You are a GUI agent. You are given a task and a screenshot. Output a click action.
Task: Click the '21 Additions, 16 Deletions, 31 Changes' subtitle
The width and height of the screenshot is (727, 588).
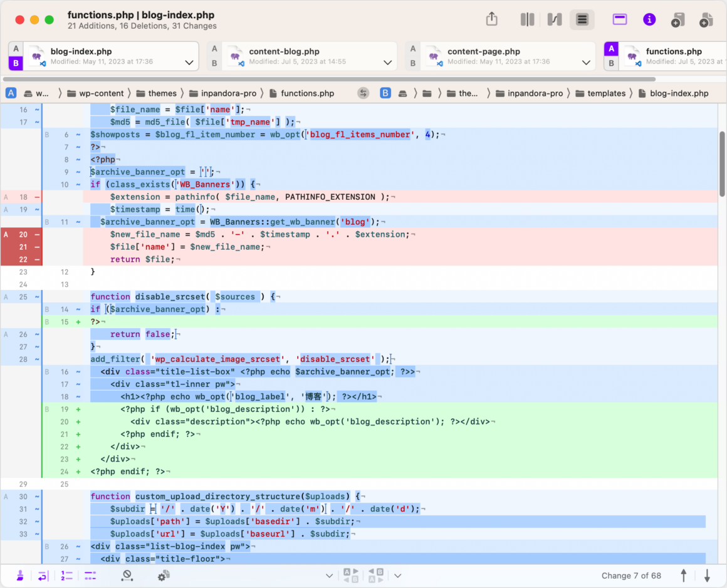coord(142,26)
